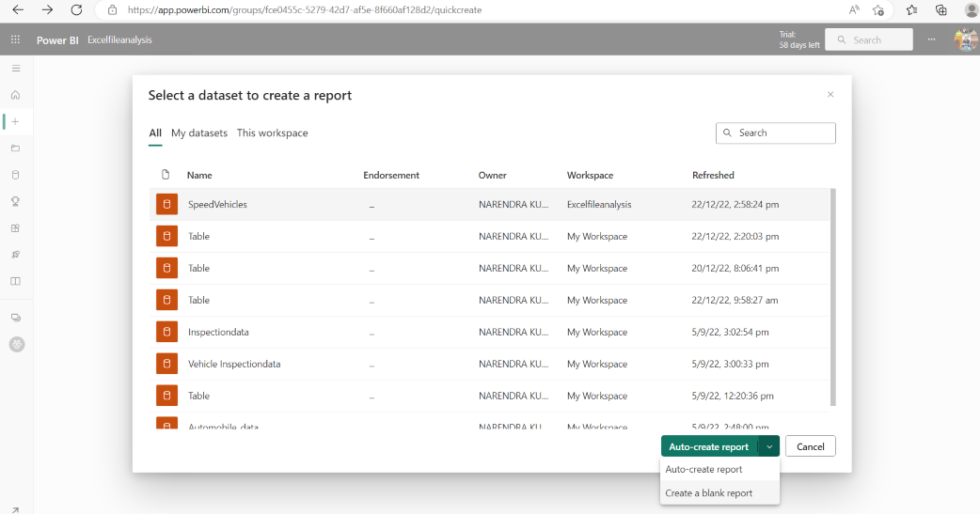The image size is (980, 514).
Task: Toggle the left navigation hamburger menu
Action: [15, 69]
